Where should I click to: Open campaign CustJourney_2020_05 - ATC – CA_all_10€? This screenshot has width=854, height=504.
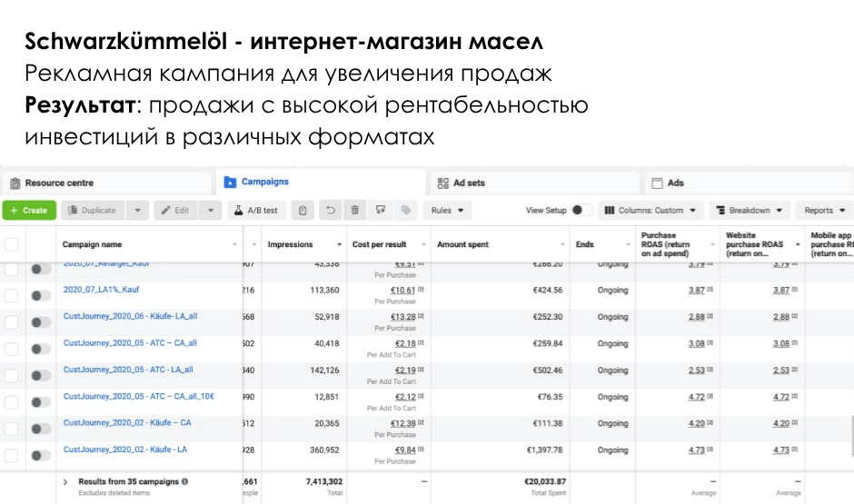click(x=138, y=396)
